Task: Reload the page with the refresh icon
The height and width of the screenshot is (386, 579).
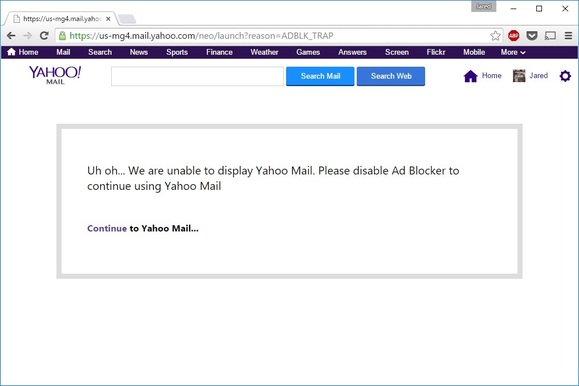Action: (x=44, y=35)
